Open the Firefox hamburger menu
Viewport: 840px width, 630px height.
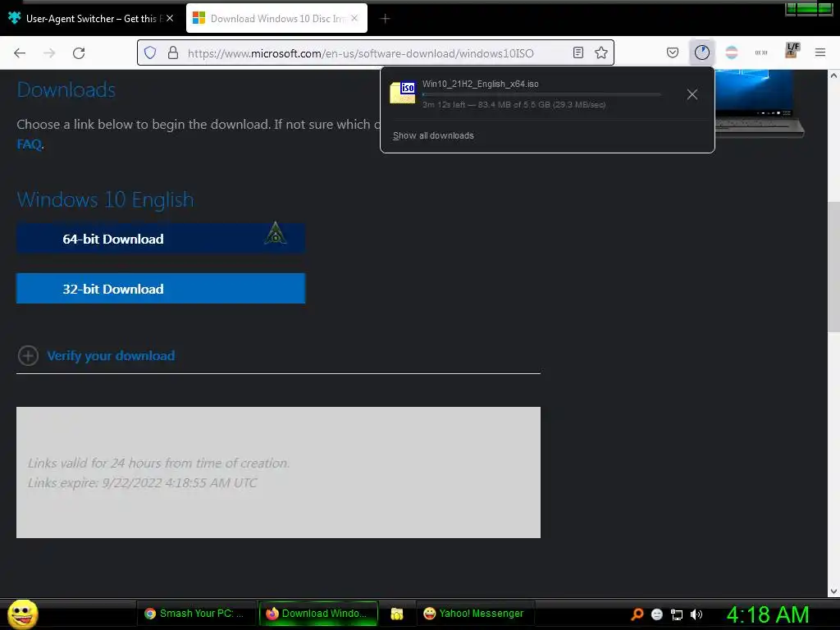click(820, 52)
